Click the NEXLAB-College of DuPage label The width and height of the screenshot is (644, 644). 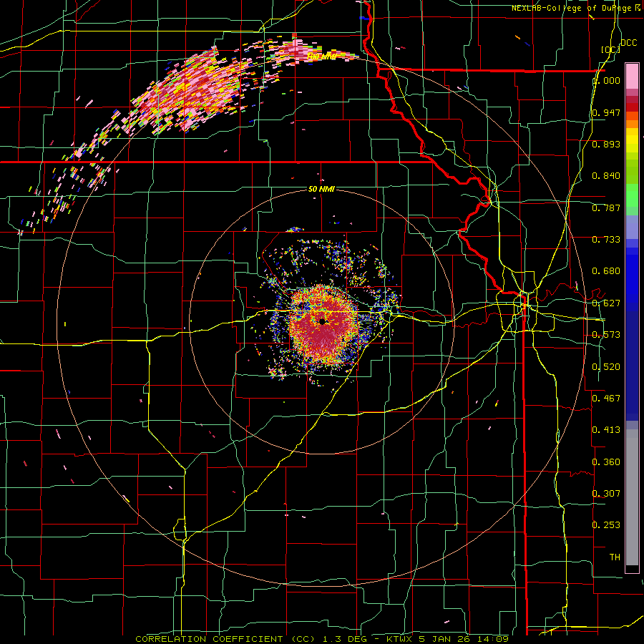click(x=572, y=8)
